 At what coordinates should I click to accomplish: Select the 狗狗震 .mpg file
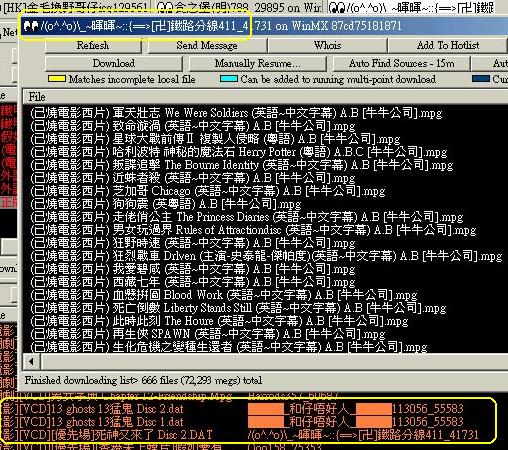tap(166, 204)
